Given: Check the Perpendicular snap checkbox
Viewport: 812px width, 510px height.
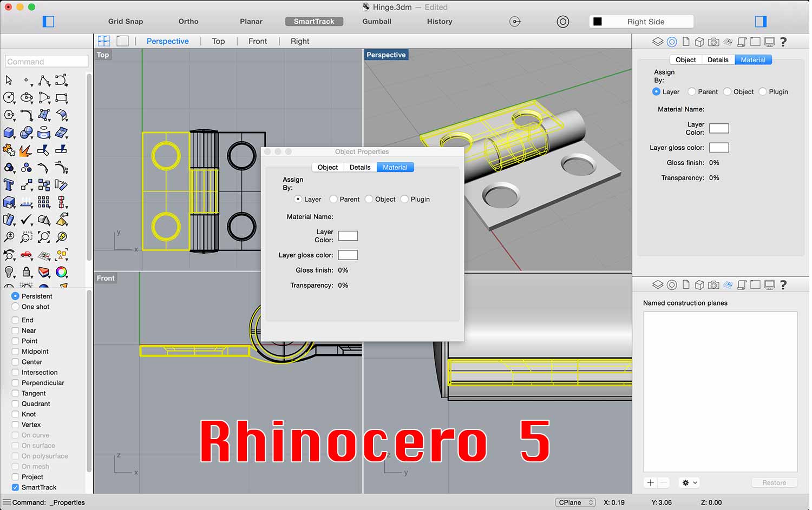Looking at the screenshot, I should point(15,383).
